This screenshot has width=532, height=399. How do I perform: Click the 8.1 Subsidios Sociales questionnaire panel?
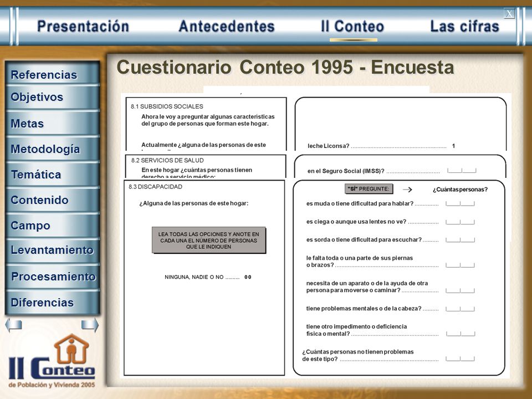pos(206,124)
